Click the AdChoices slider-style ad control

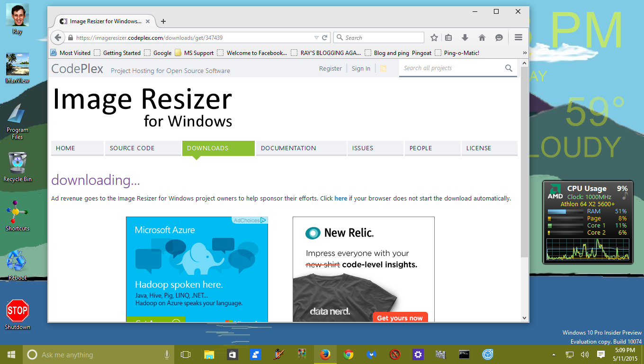[263, 219]
